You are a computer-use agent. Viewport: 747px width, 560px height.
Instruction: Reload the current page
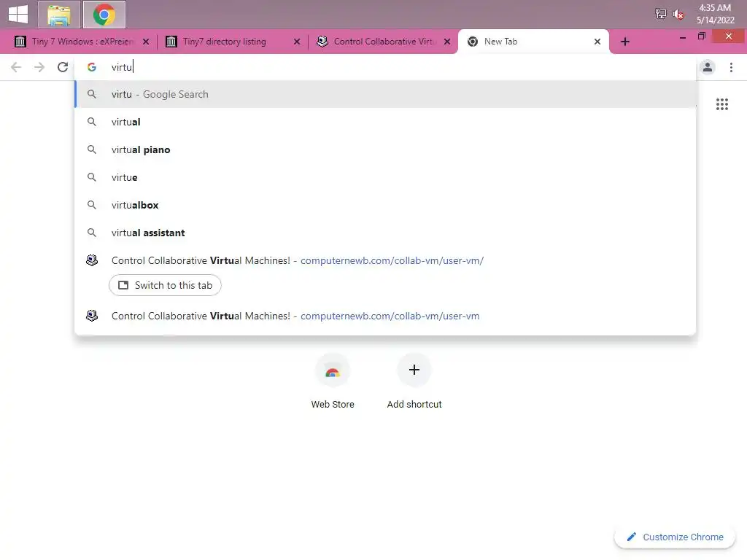(63, 67)
